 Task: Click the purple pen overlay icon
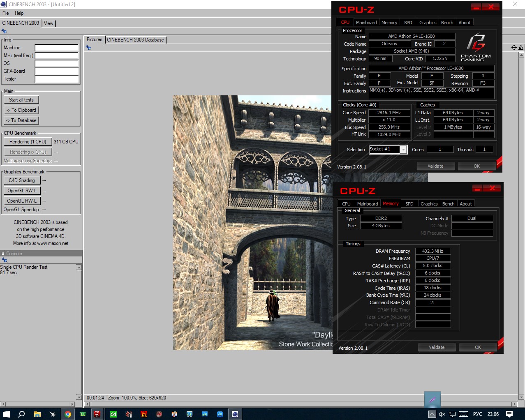point(432,399)
